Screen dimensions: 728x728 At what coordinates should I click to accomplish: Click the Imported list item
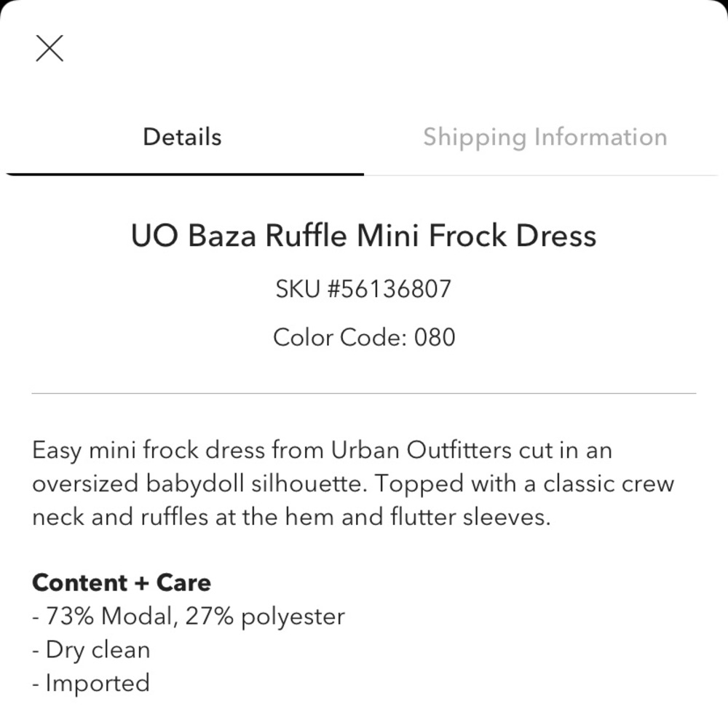click(x=90, y=683)
